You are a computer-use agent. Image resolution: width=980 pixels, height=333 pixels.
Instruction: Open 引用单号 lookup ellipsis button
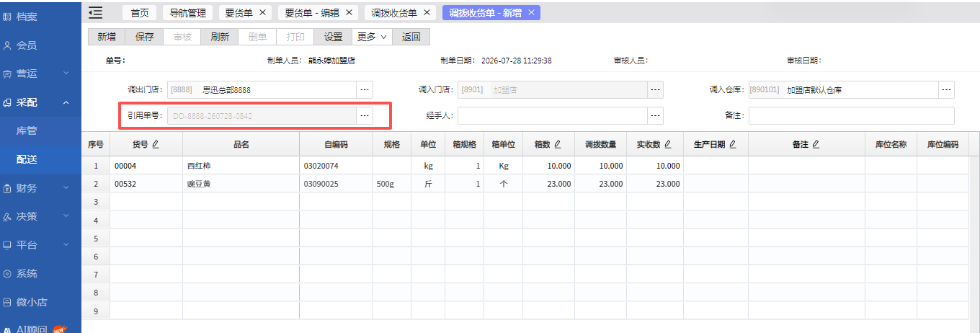[365, 115]
